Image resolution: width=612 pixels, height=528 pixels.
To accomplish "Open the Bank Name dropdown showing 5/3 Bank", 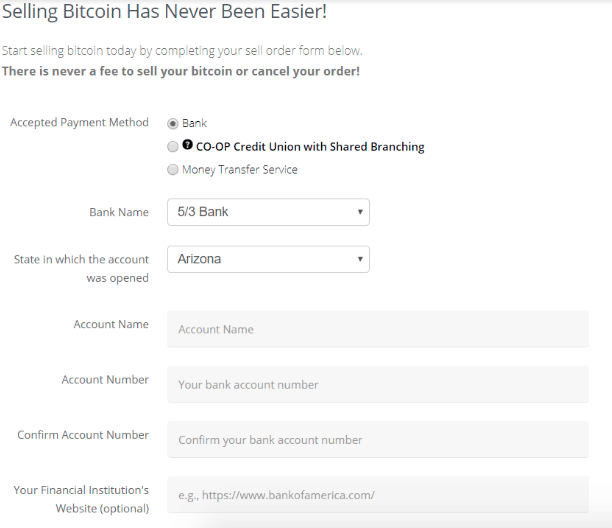I will click(x=268, y=212).
